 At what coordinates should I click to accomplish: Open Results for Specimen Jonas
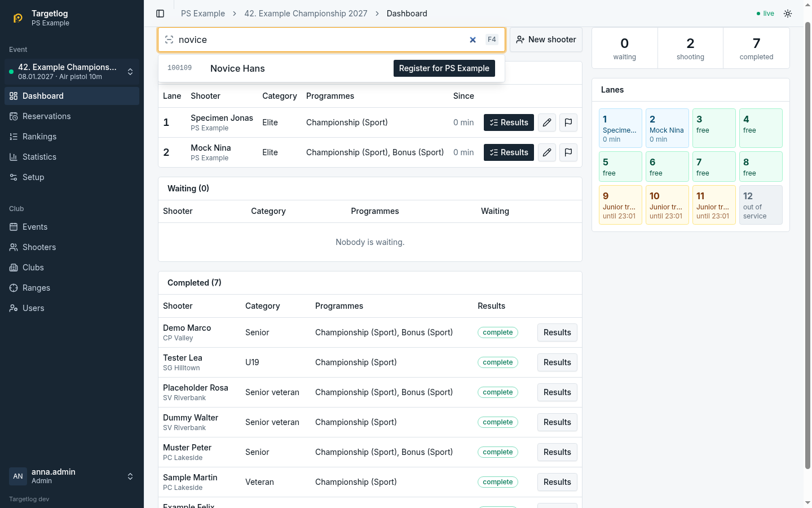tap(509, 122)
